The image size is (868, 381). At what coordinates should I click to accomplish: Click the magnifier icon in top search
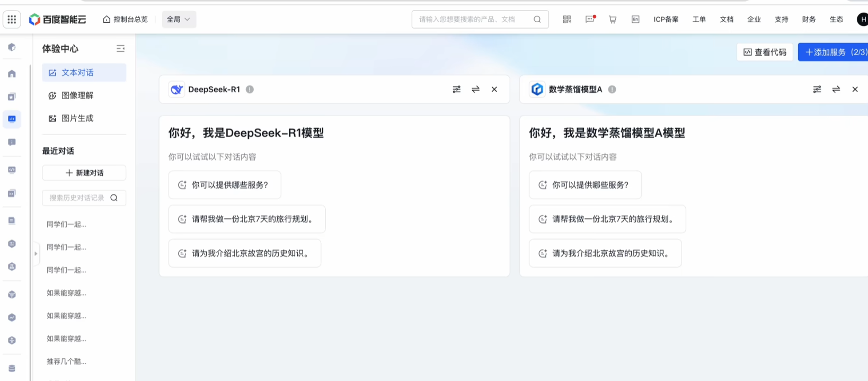537,20
